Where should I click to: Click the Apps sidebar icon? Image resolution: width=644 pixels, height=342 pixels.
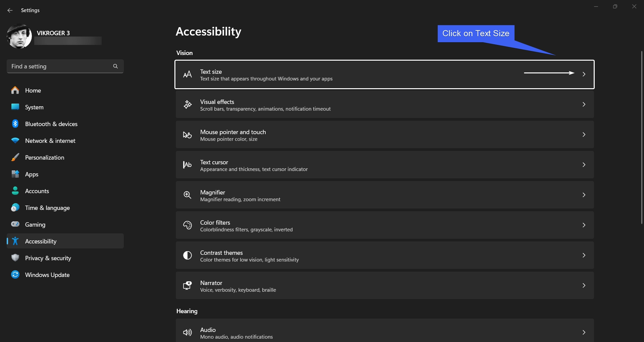(x=15, y=174)
